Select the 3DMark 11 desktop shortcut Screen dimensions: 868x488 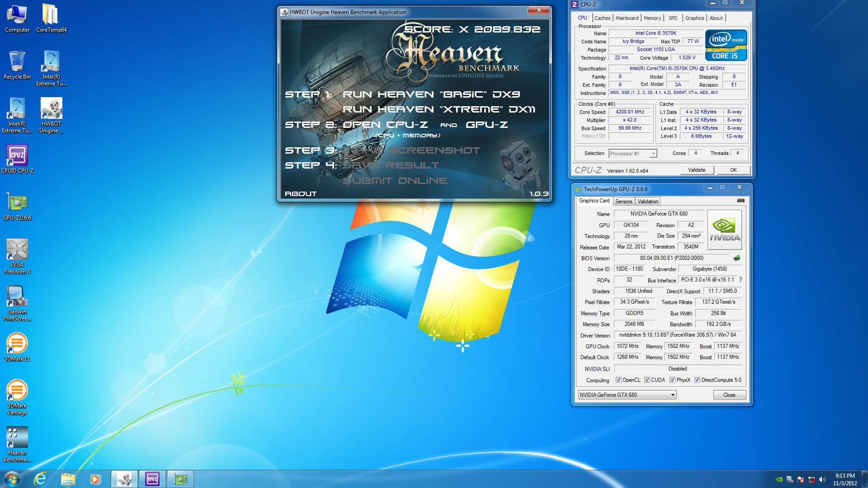[x=17, y=347]
